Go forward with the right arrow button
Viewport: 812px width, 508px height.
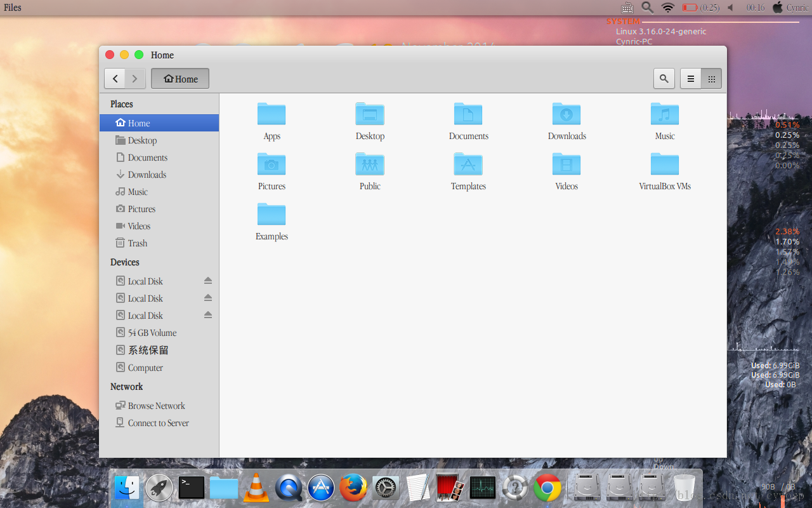(134, 79)
